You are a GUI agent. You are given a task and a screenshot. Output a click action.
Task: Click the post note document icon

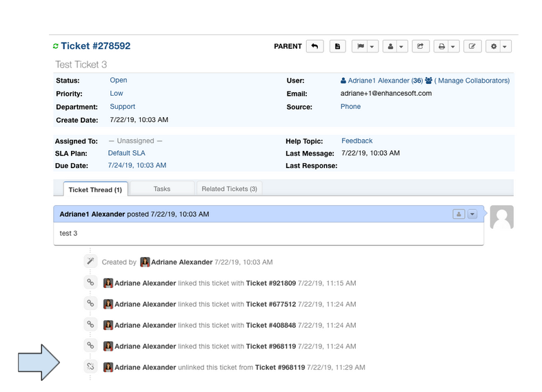[337, 46]
